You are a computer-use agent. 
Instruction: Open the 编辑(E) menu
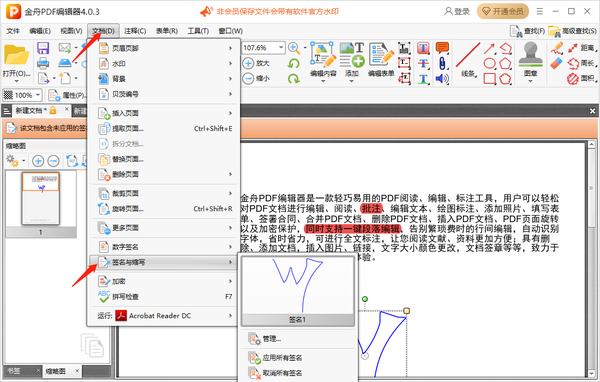pyautogui.click(x=40, y=31)
